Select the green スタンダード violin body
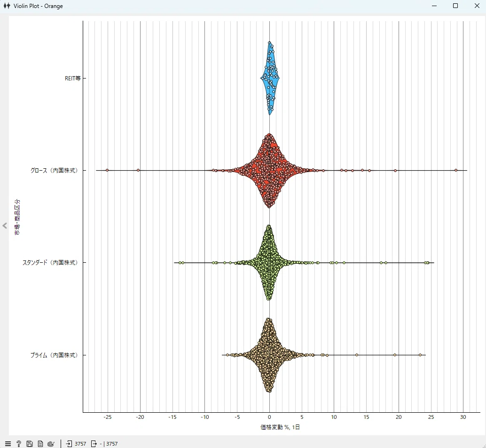This screenshot has height=448, width=486. pyautogui.click(x=269, y=263)
